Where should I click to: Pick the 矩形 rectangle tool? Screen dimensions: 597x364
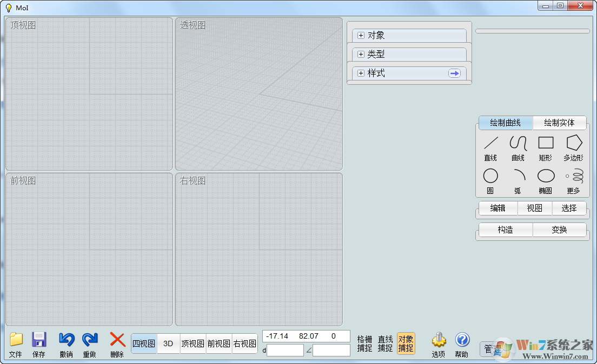tap(545, 147)
